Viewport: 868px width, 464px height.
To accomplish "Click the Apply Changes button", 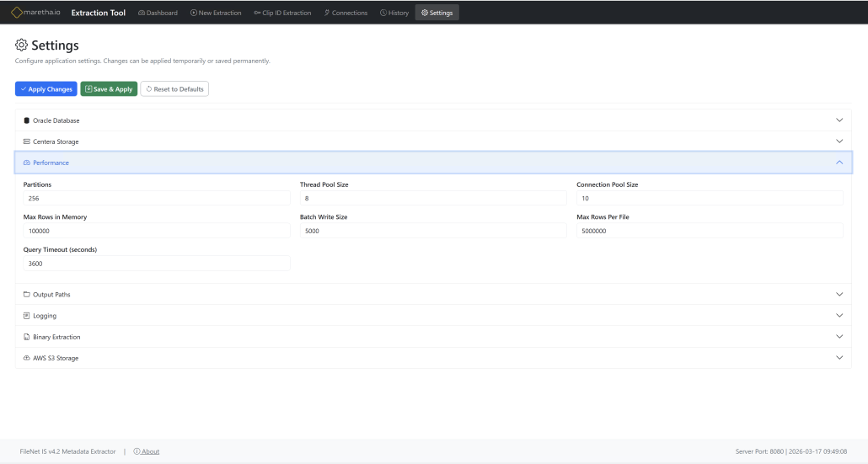I will coord(46,89).
